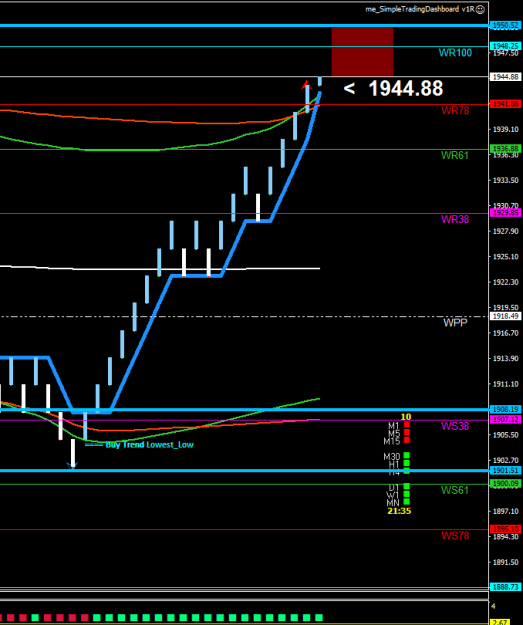
Task: Click the smiley face icon beside dashboard name
Action: 481,9
